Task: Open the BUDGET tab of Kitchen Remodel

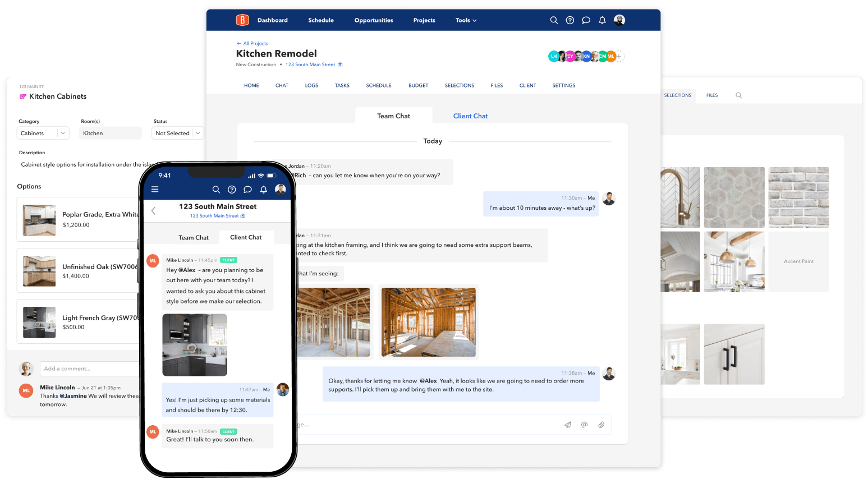Action: coord(418,85)
